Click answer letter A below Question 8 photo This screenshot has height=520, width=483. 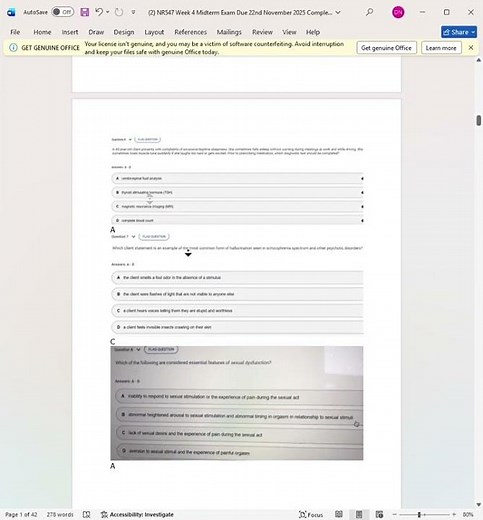[x=112, y=466]
